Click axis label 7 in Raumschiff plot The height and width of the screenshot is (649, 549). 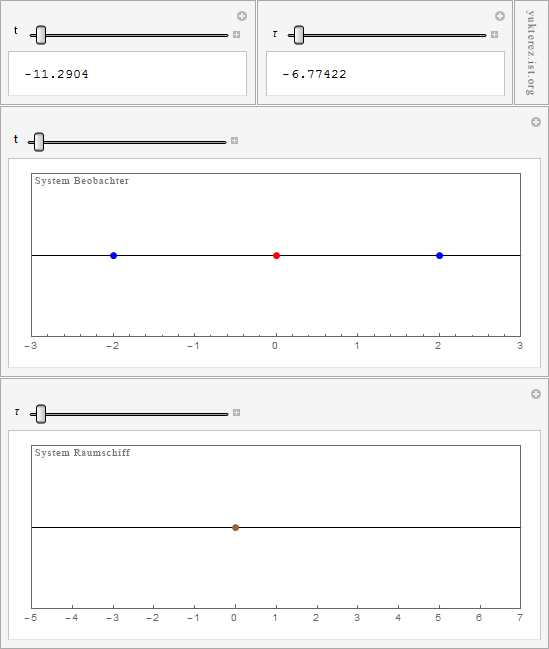coord(520,618)
